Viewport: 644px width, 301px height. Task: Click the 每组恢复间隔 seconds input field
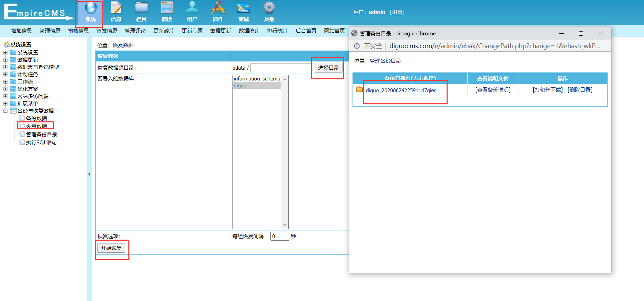[279, 237]
